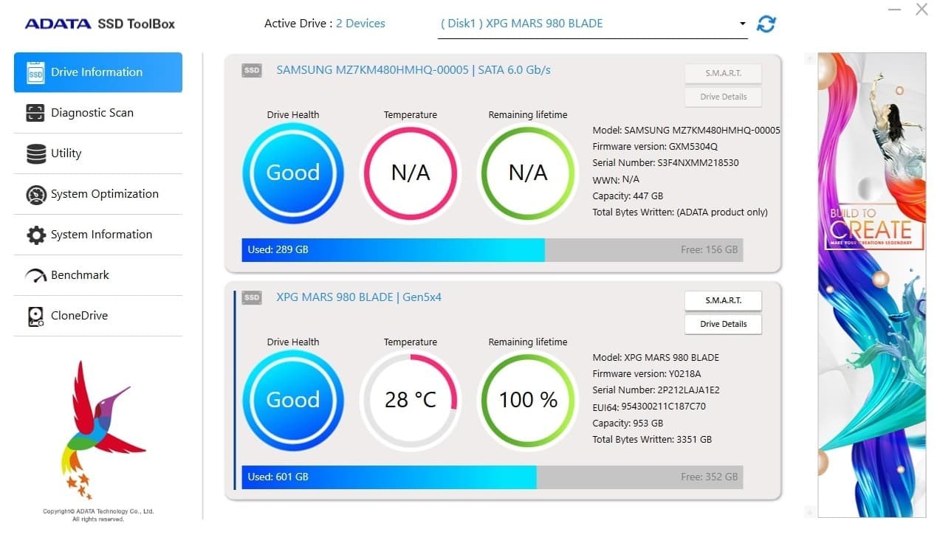Go to the System Optimization tab
The width and height of the screenshot is (937, 560).
[98, 194]
